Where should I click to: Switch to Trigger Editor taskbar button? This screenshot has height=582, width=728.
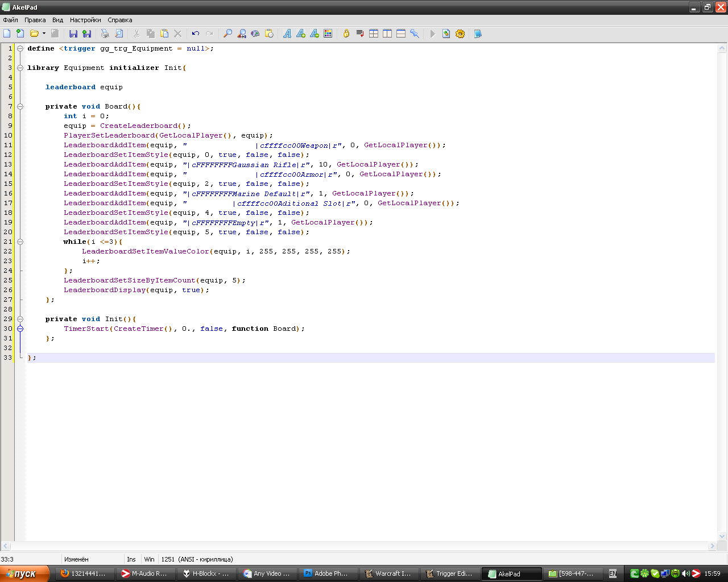(x=449, y=573)
